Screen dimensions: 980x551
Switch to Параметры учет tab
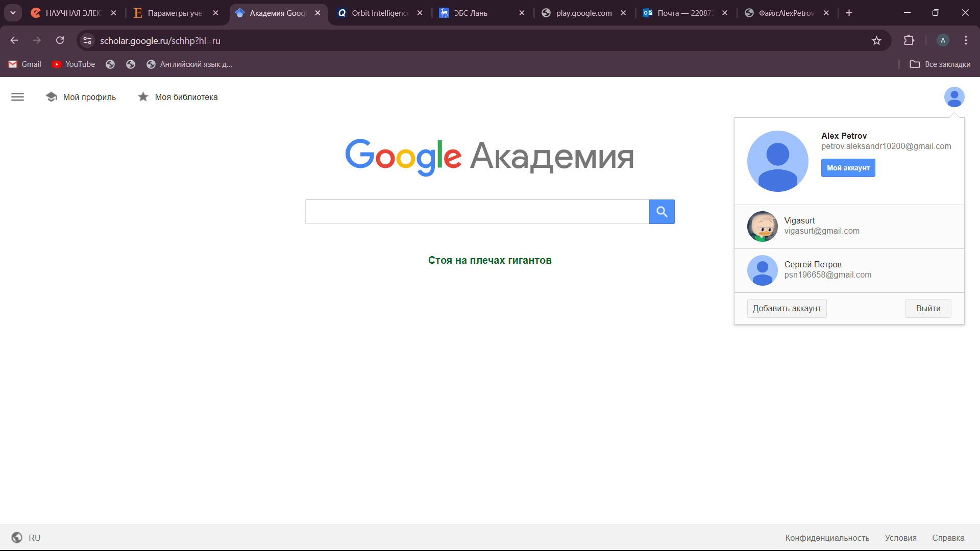tap(176, 13)
